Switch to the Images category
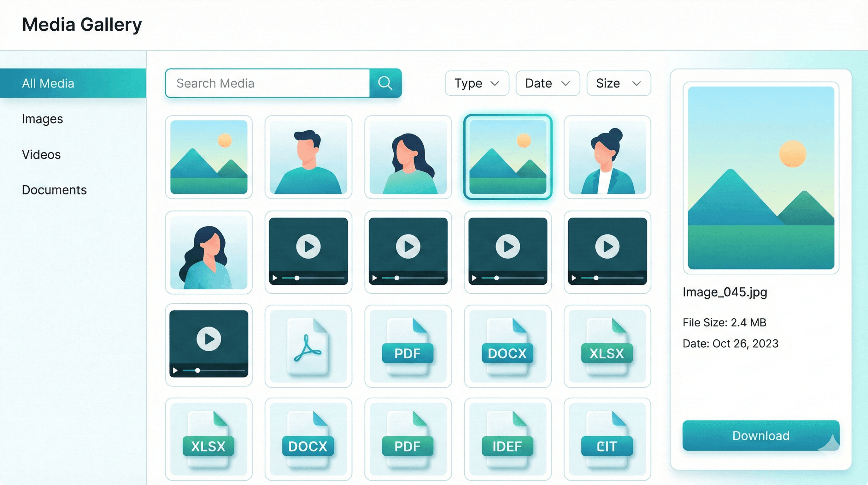This screenshot has height=485, width=868. pos(42,119)
